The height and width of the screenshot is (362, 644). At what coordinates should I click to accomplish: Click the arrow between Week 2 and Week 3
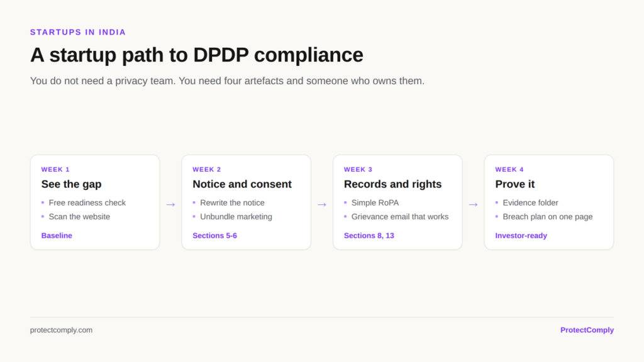point(322,204)
